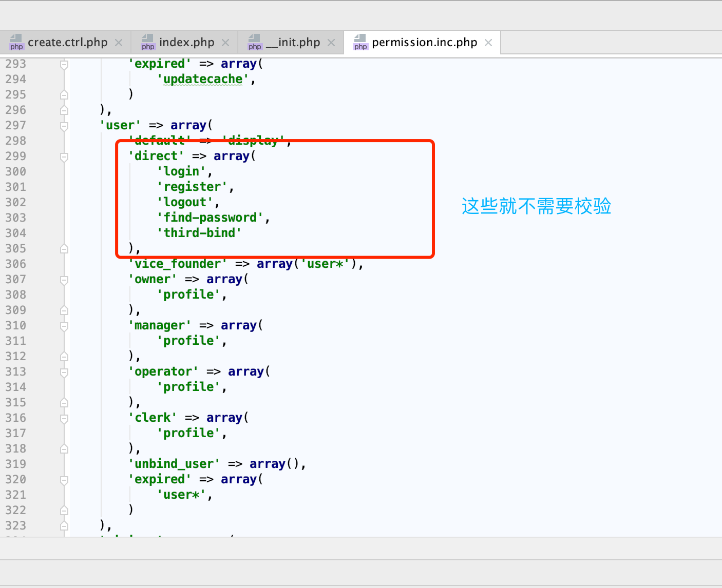The height and width of the screenshot is (588, 722).
Task: Collapse the 'owner' array at line 307
Action: pyautogui.click(x=64, y=280)
